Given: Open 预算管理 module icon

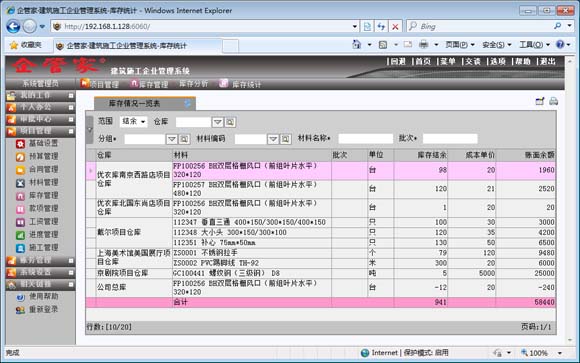Looking at the screenshot, I should point(20,157).
